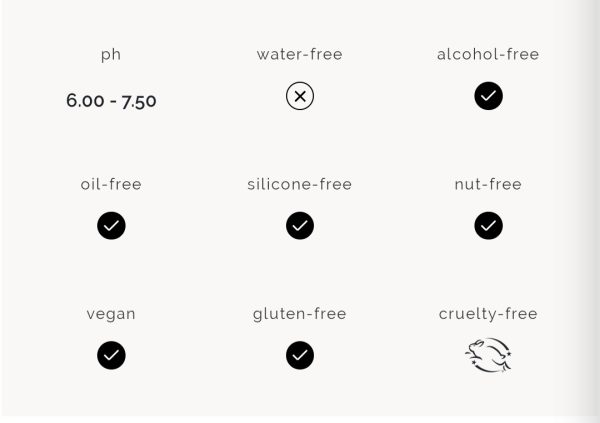The height and width of the screenshot is (423, 600).
Task: Select the "gluten-free" label
Action: tap(300, 315)
